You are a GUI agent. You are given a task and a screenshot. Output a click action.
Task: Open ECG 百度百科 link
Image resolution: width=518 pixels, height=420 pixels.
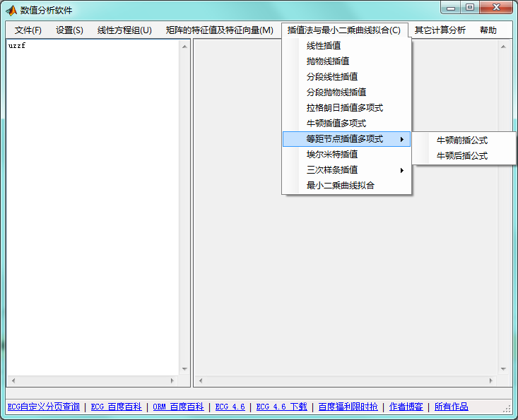point(117,407)
